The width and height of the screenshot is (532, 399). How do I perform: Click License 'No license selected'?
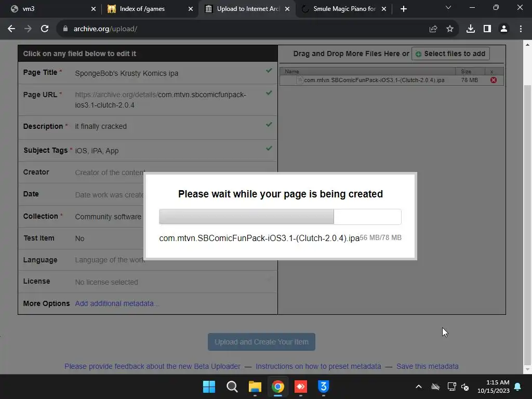tap(106, 282)
